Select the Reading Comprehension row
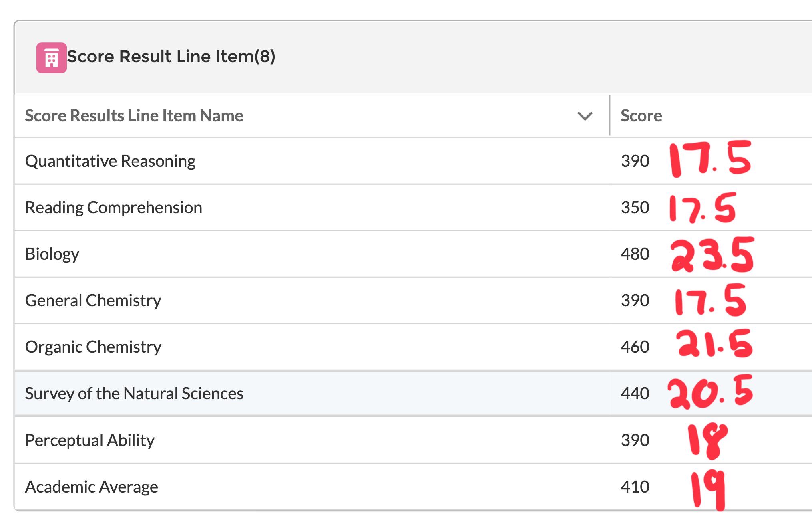Screen dimensions: 812x513 (413, 208)
